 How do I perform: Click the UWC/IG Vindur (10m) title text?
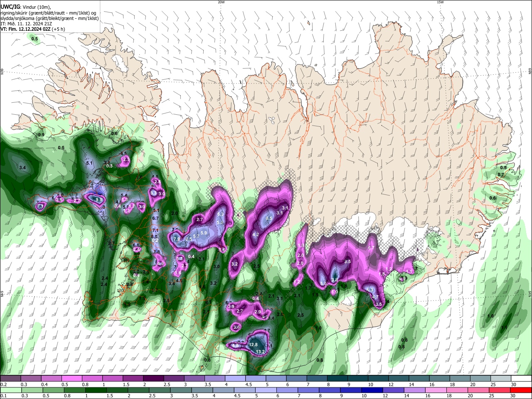point(25,7)
